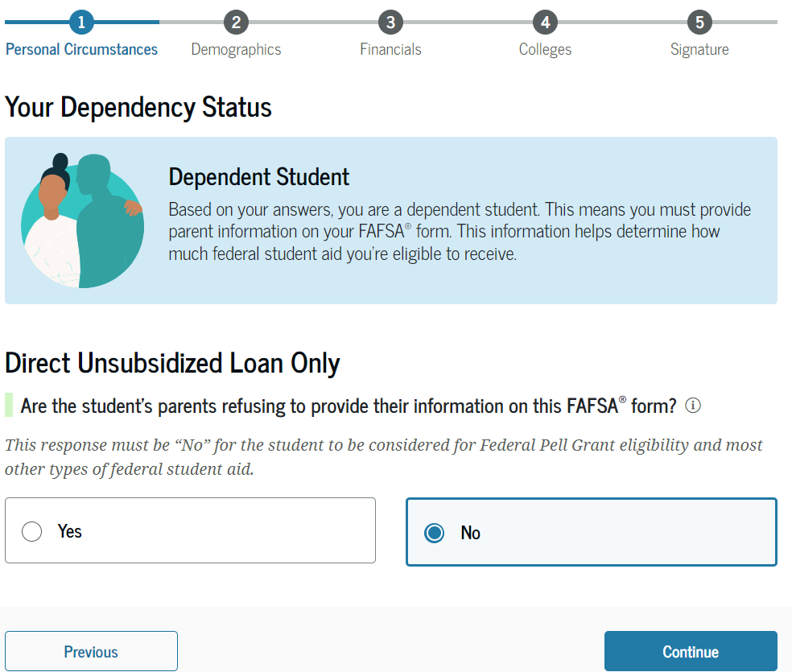The width and height of the screenshot is (792, 672).
Task: Go to Personal Circumstances step label
Action: click(x=81, y=49)
